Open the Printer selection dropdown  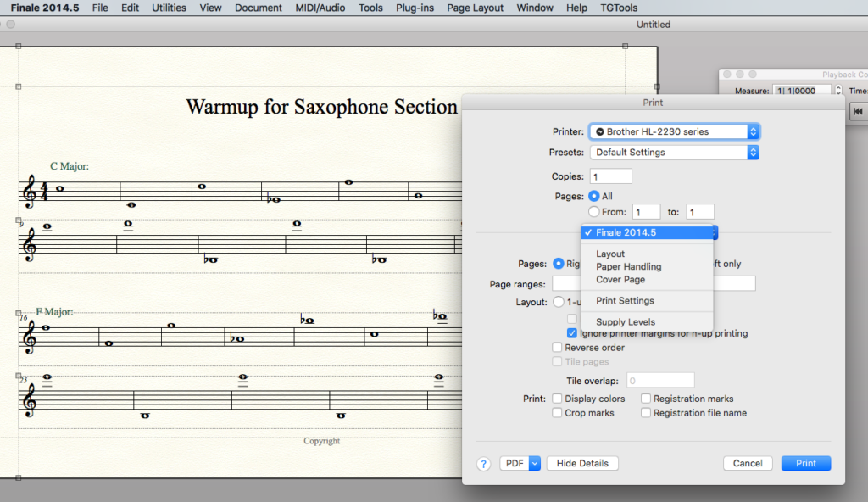[x=674, y=131]
